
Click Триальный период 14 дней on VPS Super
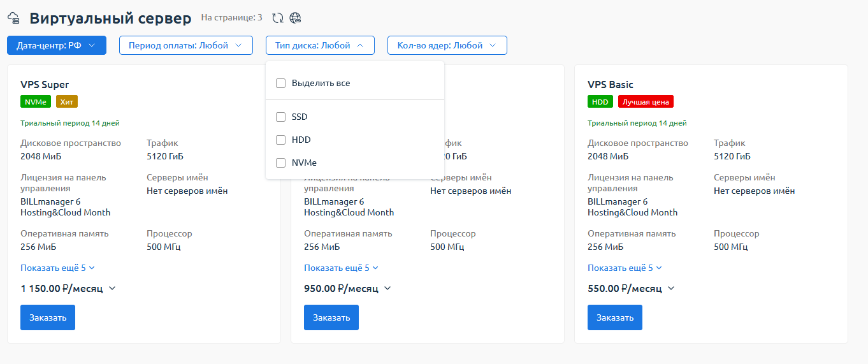tap(70, 123)
